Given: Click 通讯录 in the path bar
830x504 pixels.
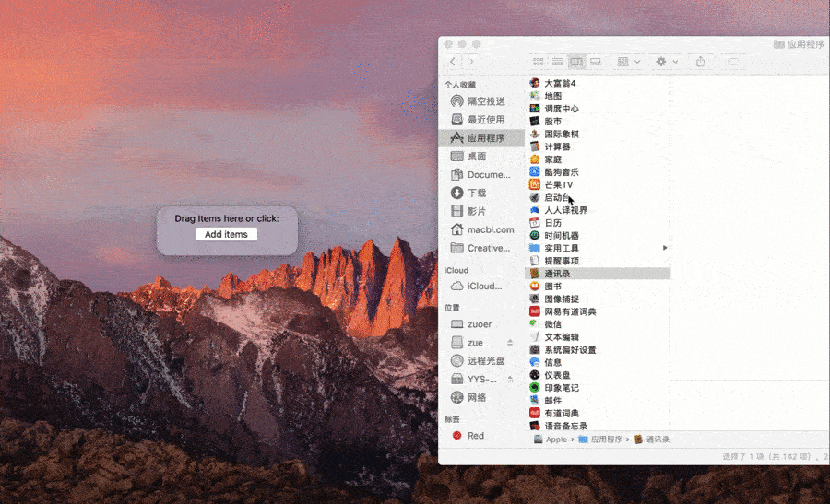Looking at the screenshot, I should tap(652, 440).
